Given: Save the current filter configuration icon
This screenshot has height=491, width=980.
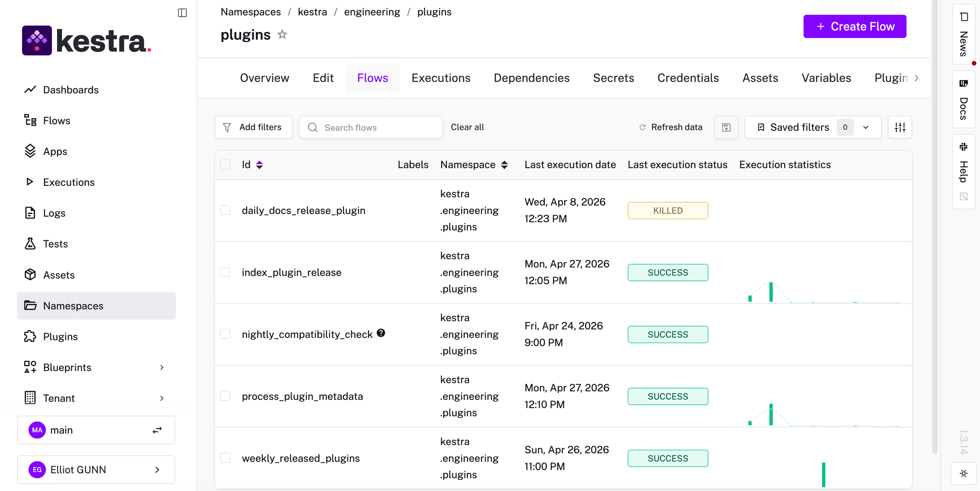Looking at the screenshot, I should coord(726,127).
